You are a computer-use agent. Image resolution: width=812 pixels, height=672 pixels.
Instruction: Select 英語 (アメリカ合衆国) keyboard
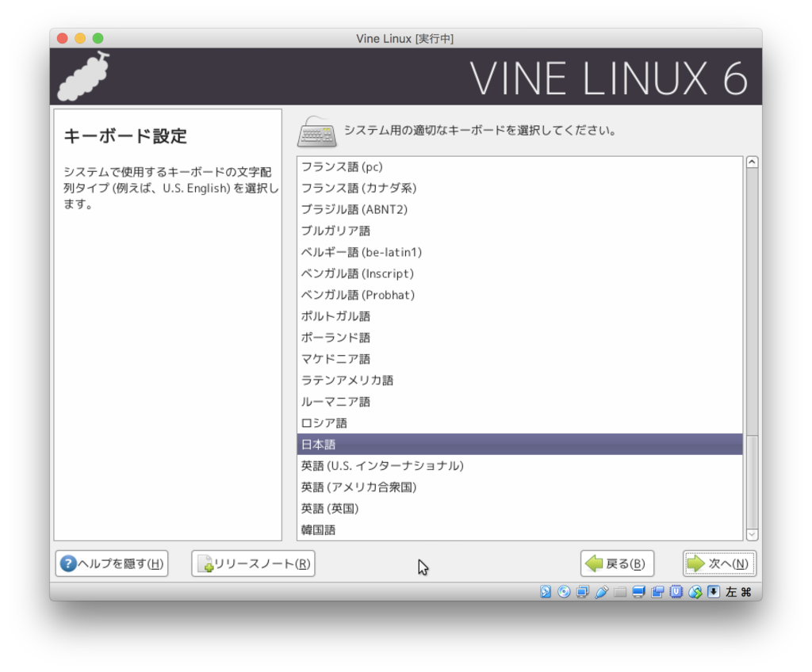[520, 487]
